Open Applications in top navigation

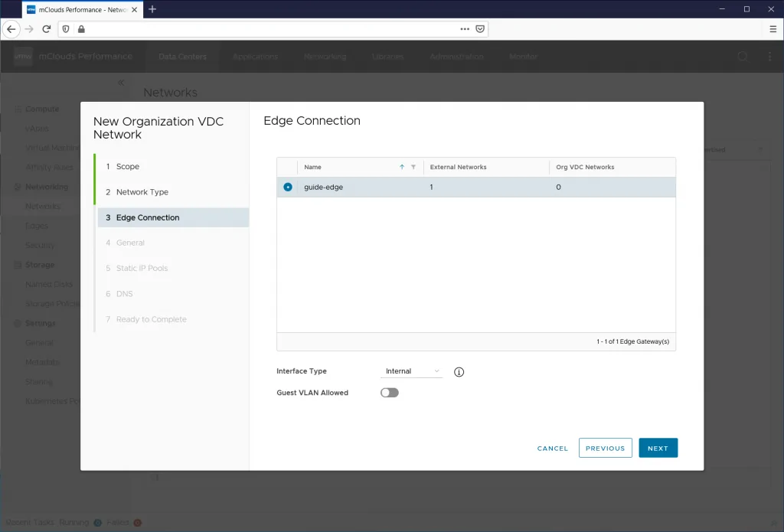pyautogui.click(x=255, y=57)
